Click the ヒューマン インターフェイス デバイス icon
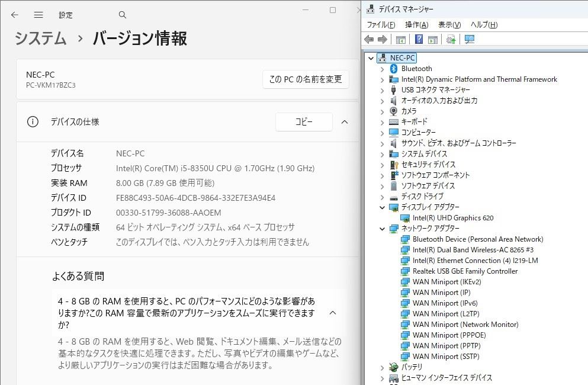The image size is (588, 385). click(393, 377)
